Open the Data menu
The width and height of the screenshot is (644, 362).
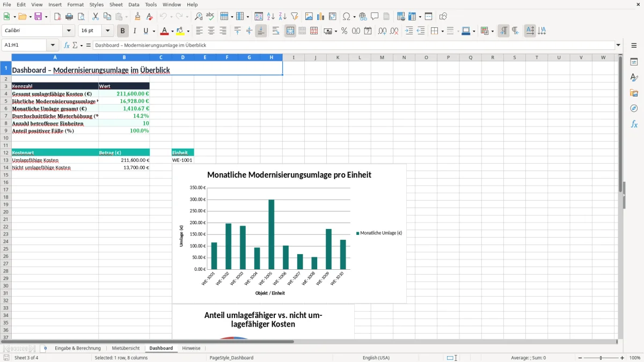coord(134,4)
